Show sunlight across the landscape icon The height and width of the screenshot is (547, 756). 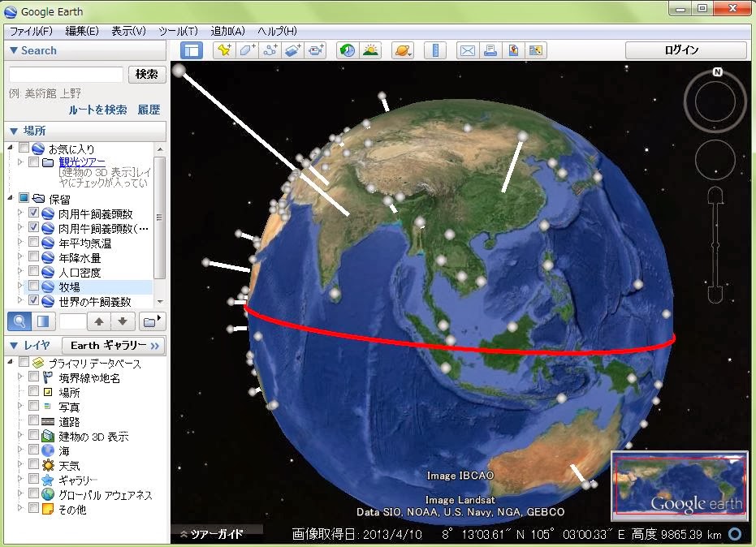coord(370,50)
